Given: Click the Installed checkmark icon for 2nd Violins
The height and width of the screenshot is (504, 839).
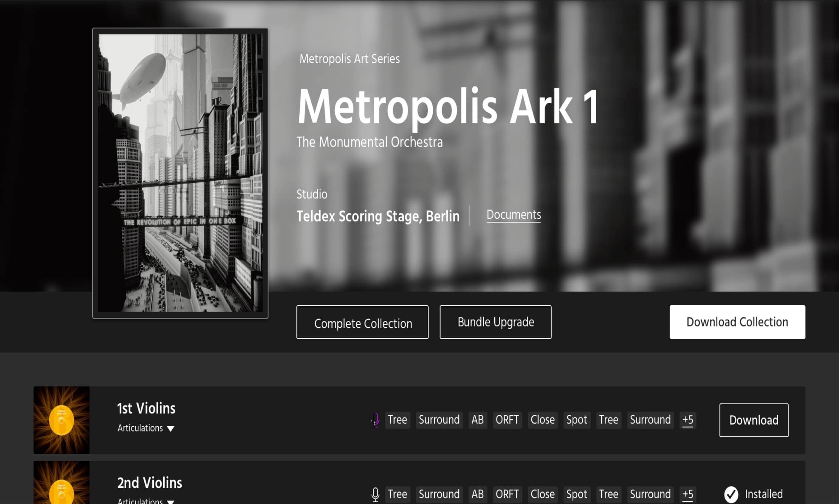Looking at the screenshot, I should pyautogui.click(x=731, y=494).
